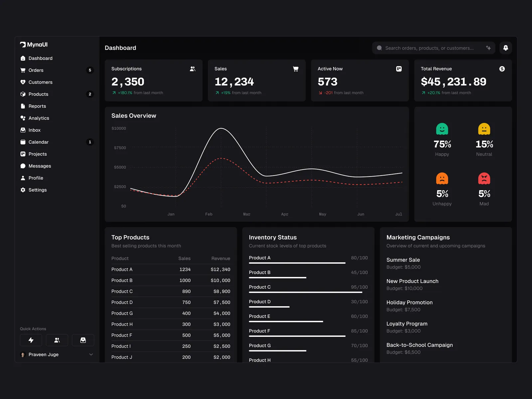
Task: Click the Total Revenue dollar icon
Action: [502, 69]
